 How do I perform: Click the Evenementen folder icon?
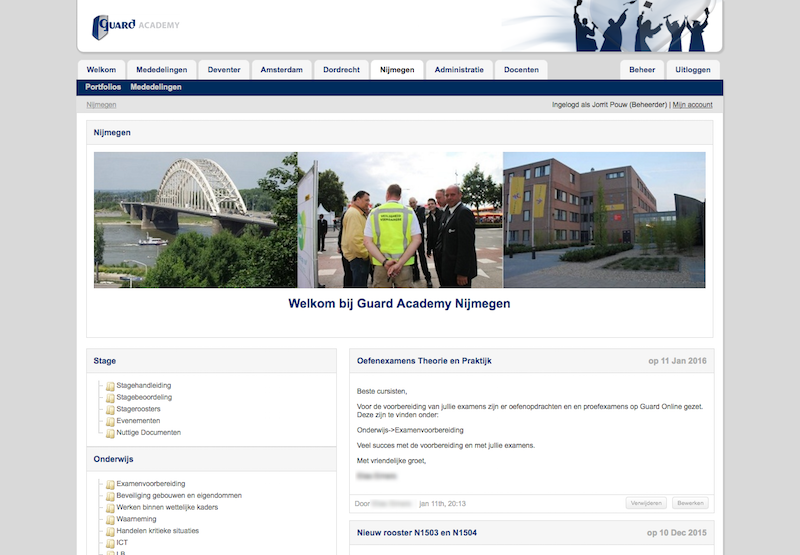[x=110, y=421]
